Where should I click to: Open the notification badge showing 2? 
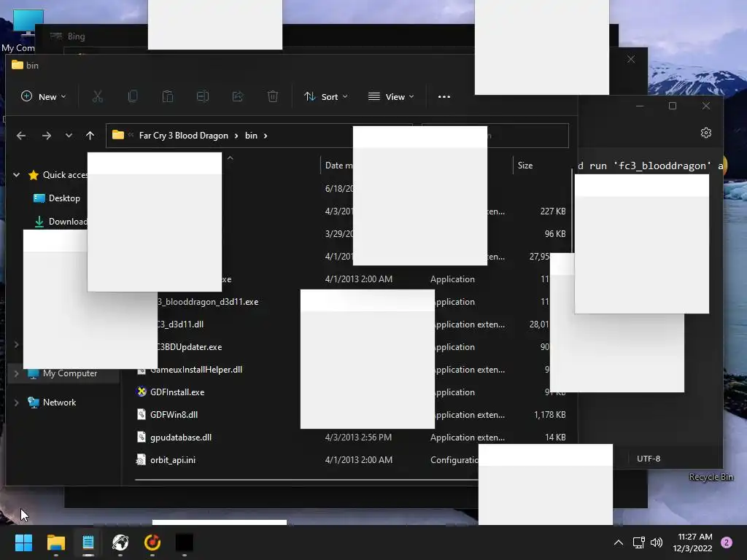(727, 542)
